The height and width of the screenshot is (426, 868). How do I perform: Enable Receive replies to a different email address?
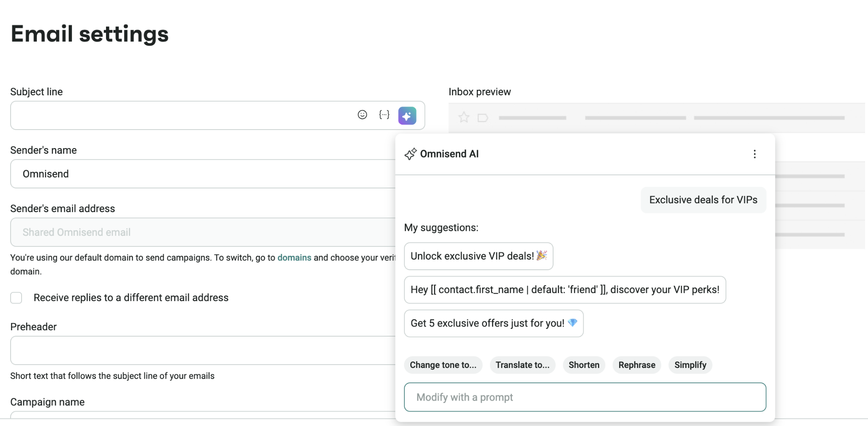16,298
